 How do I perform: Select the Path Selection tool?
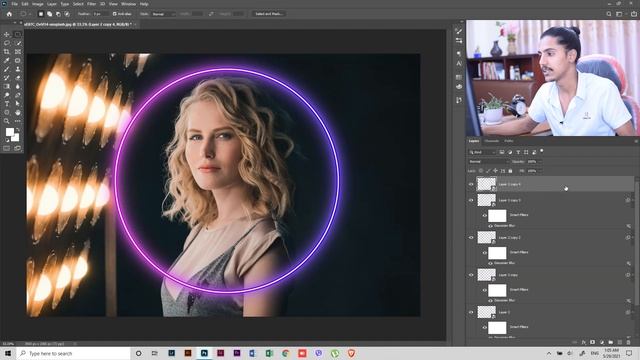coord(18,104)
